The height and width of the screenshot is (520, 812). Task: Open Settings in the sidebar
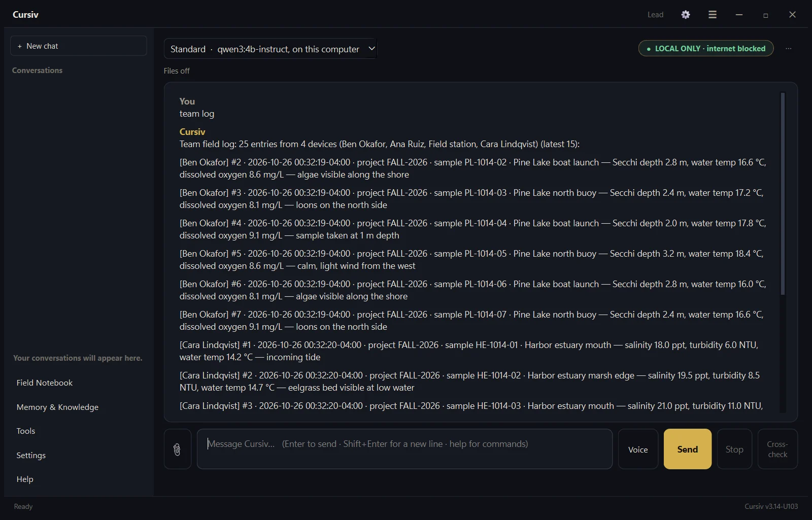[31, 455]
